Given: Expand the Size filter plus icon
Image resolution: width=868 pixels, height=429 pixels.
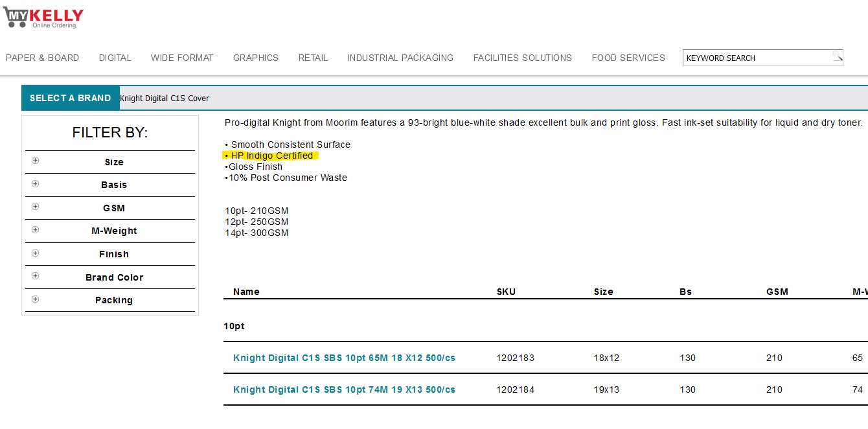Looking at the screenshot, I should [x=35, y=161].
